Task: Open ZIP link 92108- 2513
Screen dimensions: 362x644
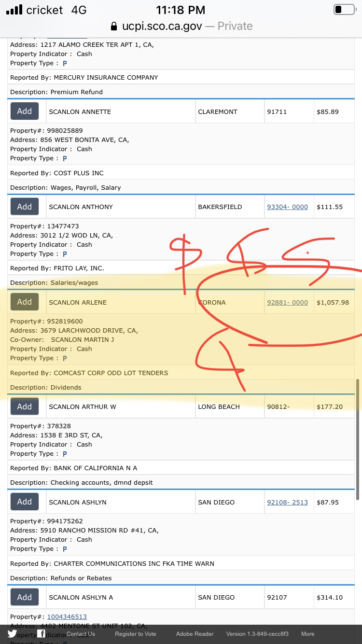Action: [287, 502]
